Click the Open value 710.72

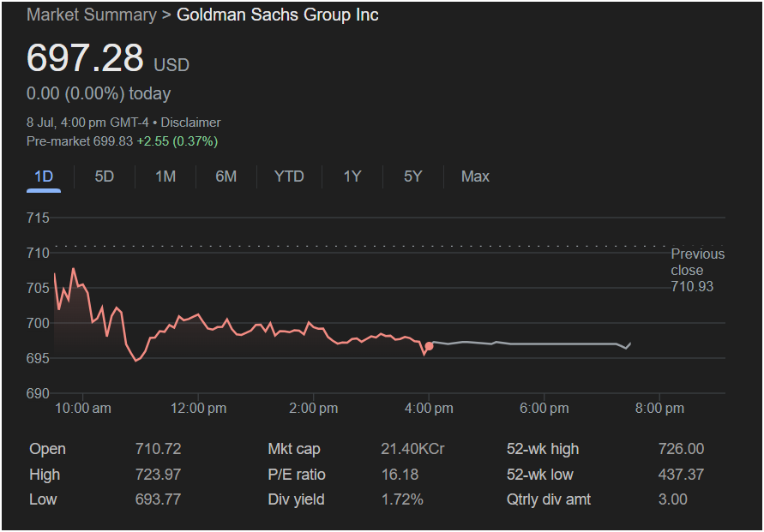click(159, 448)
